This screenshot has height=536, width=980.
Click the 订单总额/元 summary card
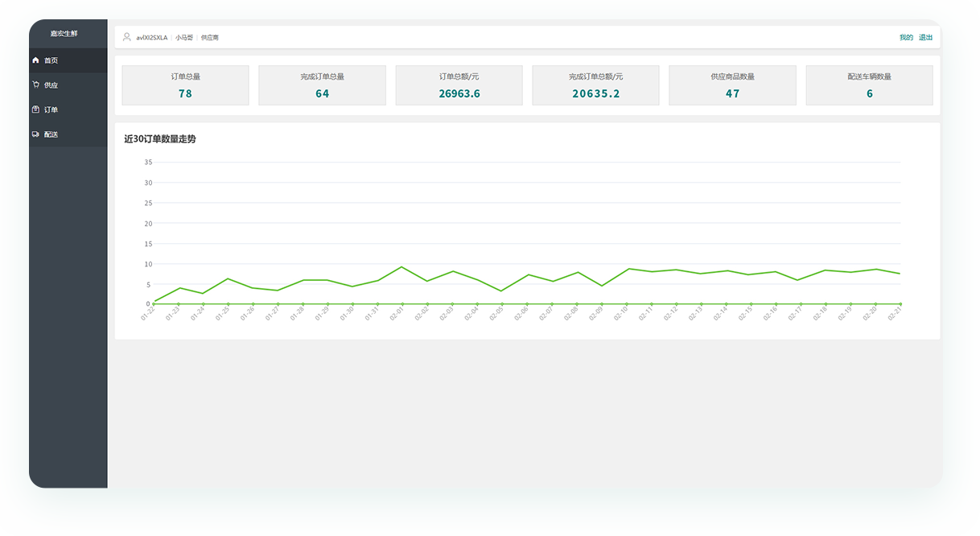[459, 85]
